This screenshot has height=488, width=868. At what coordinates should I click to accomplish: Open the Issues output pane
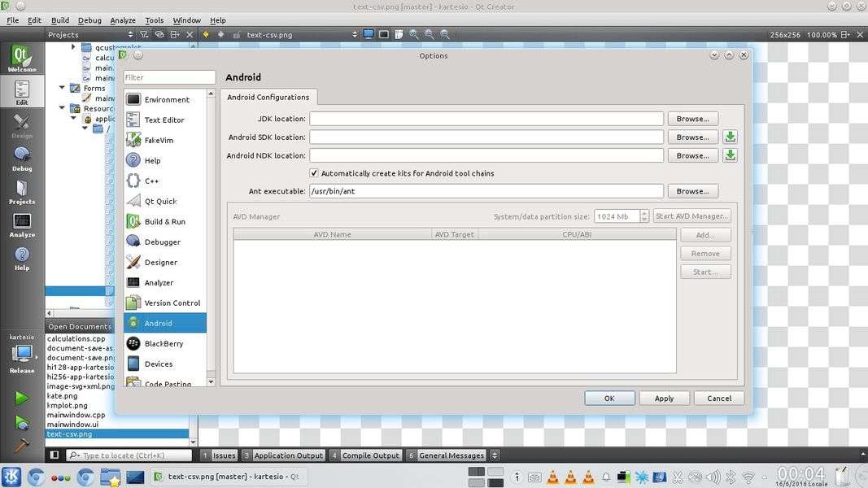coord(219,455)
